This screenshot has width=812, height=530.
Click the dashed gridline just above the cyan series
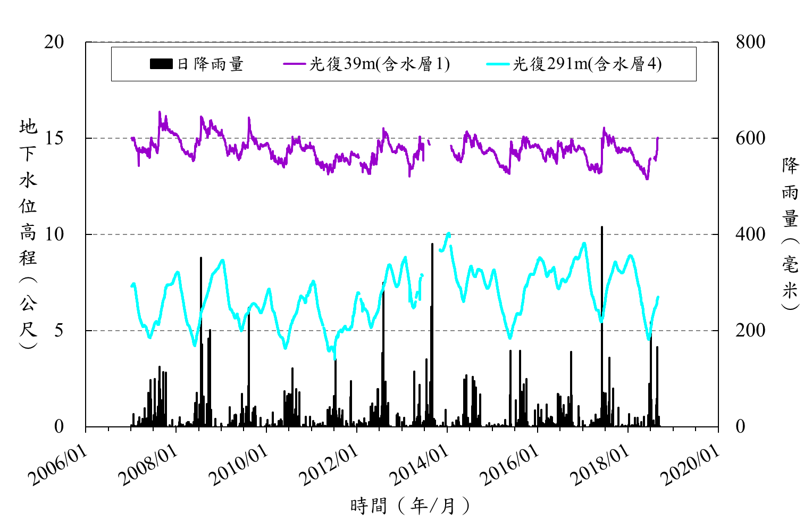tap(319, 234)
